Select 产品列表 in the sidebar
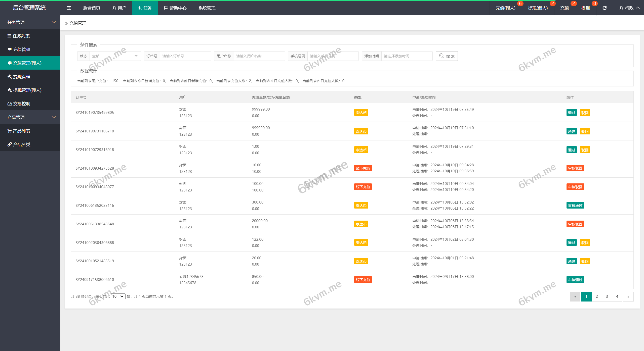Image resolution: width=644 pixels, height=351 pixels. click(21, 131)
